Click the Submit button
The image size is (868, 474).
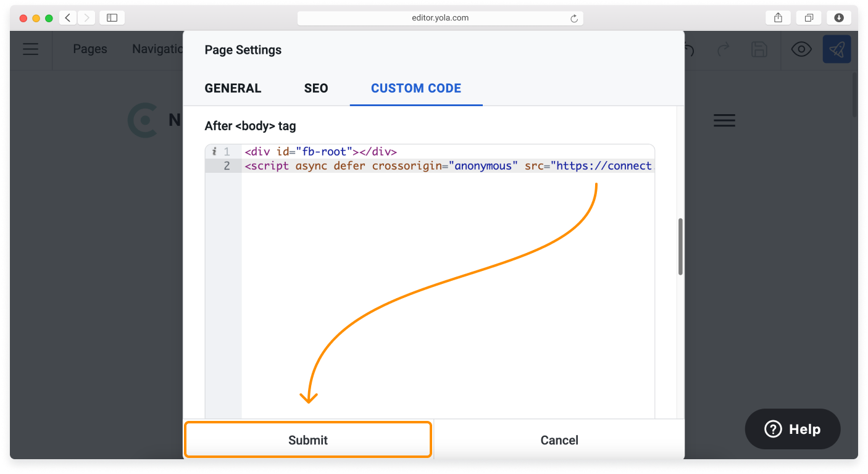tap(307, 439)
